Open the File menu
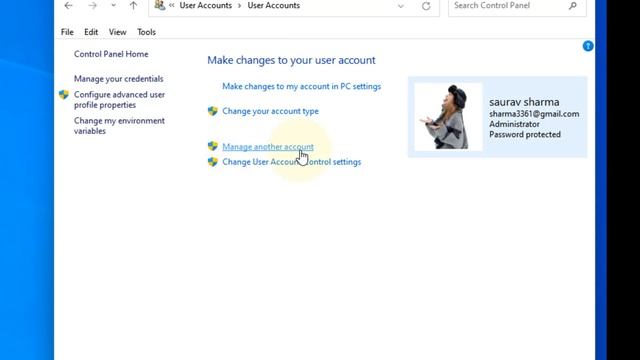 point(67,32)
